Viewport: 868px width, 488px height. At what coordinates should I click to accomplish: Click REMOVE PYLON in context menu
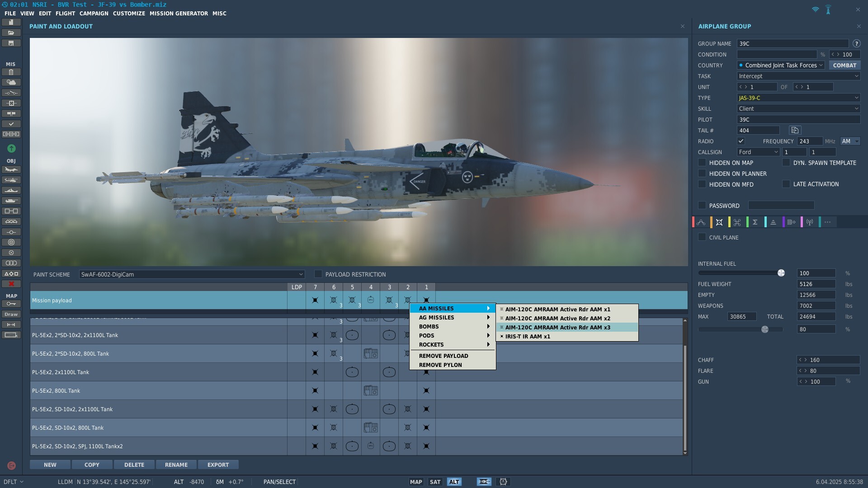453,365
